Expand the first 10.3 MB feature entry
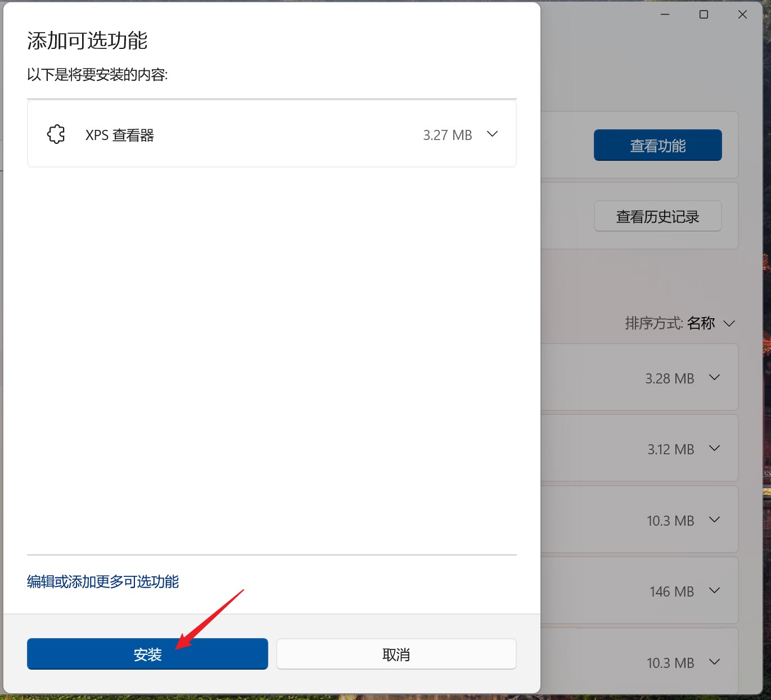 [x=715, y=520]
